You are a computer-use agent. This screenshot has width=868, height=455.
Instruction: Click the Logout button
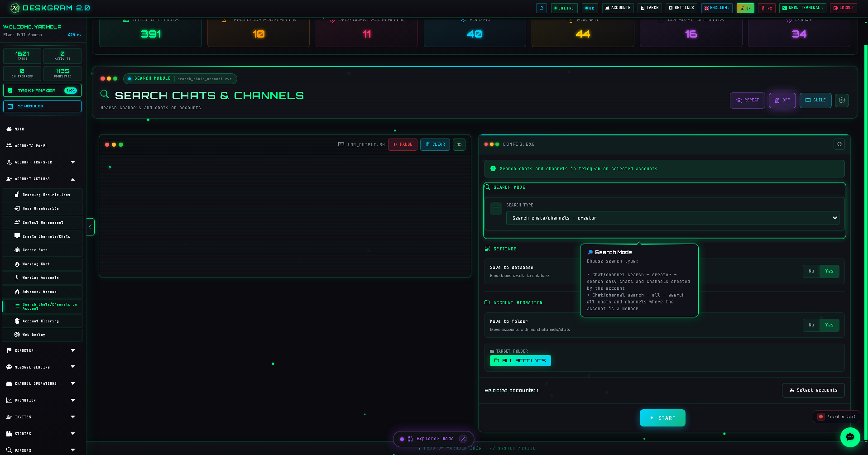click(844, 8)
